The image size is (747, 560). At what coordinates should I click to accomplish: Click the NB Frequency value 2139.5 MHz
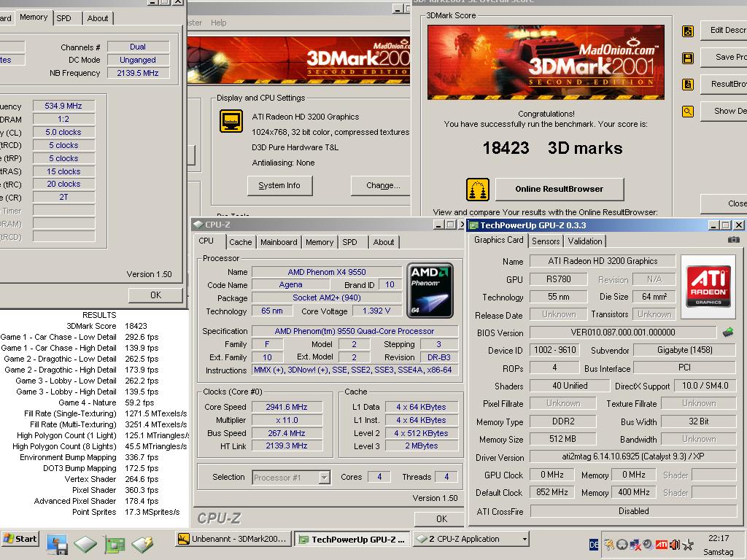(138, 73)
